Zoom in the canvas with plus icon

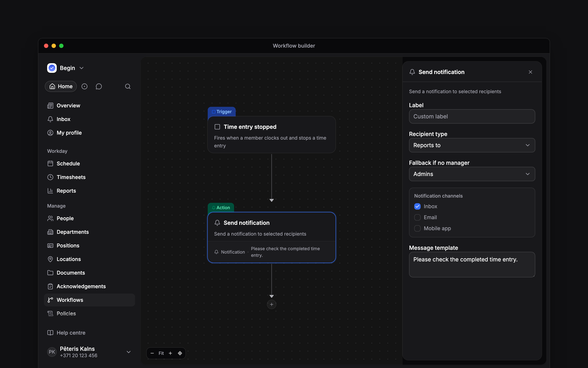click(x=170, y=353)
